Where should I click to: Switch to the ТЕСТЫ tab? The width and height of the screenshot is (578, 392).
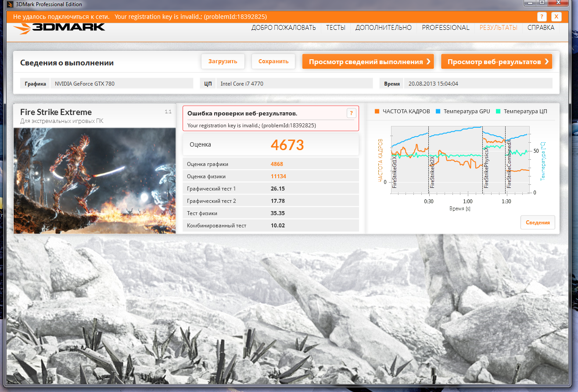[336, 28]
